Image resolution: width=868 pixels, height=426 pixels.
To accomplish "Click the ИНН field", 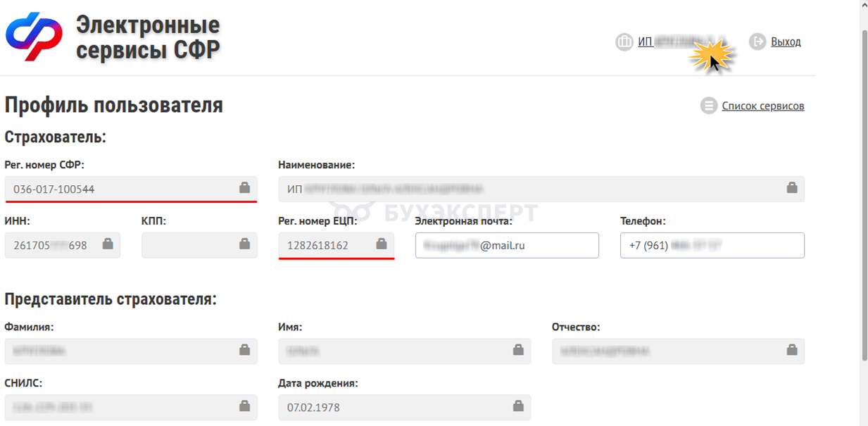I will [x=63, y=246].
